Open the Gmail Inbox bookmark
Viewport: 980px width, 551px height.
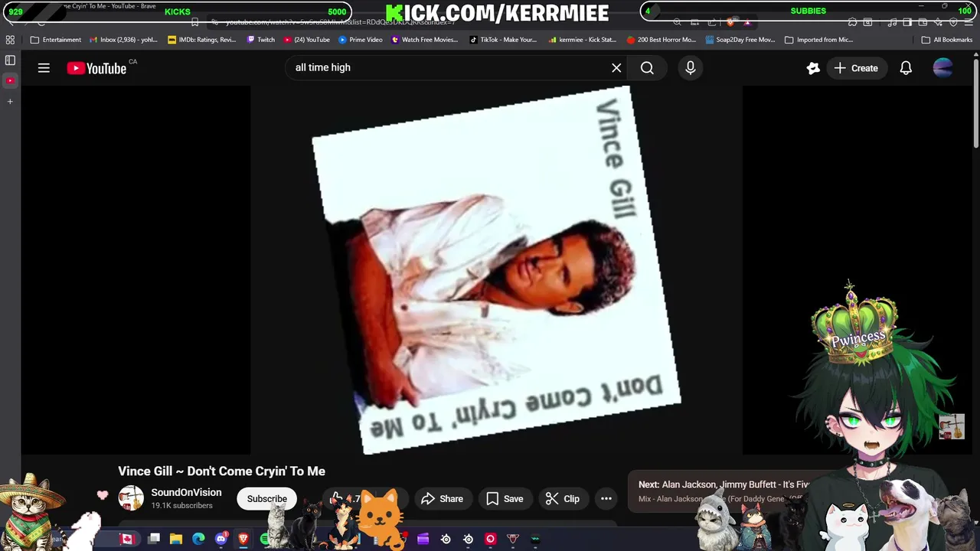point(123,40)
